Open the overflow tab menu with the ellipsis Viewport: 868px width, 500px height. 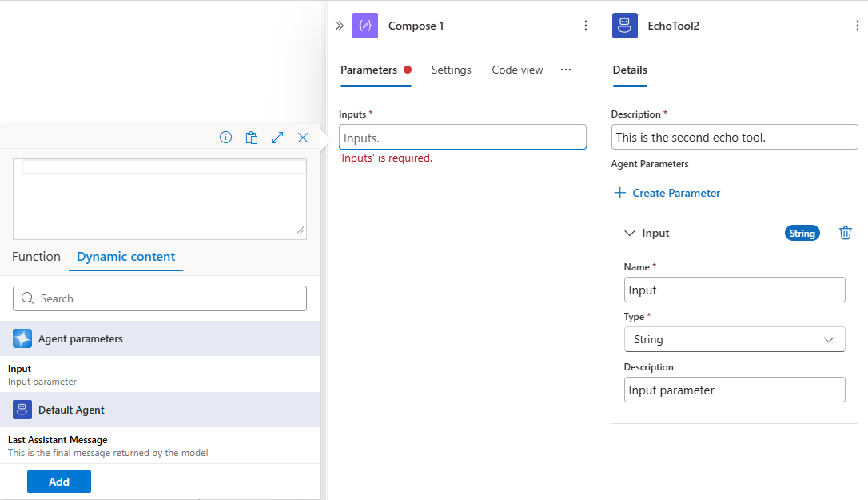[x=566, y=70]
